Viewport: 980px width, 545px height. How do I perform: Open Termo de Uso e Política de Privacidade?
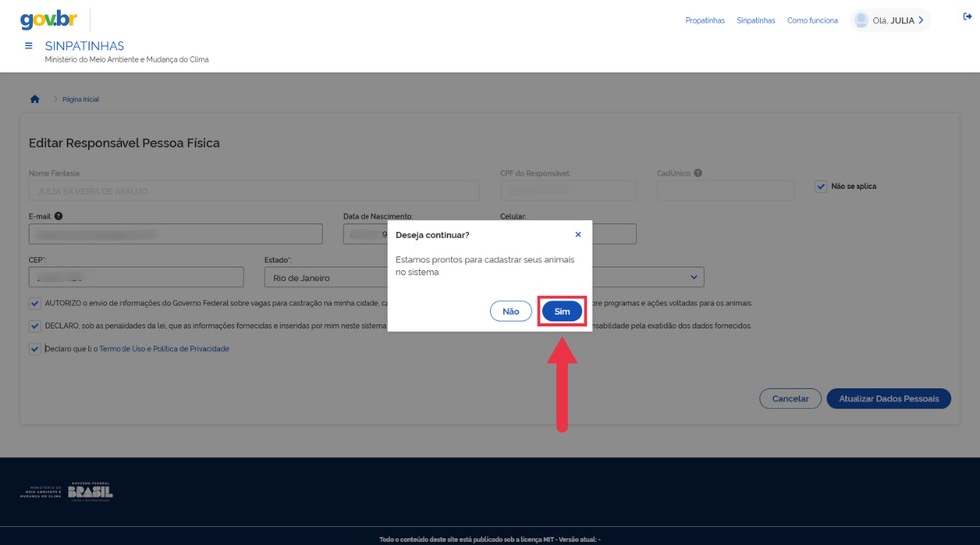163,349
